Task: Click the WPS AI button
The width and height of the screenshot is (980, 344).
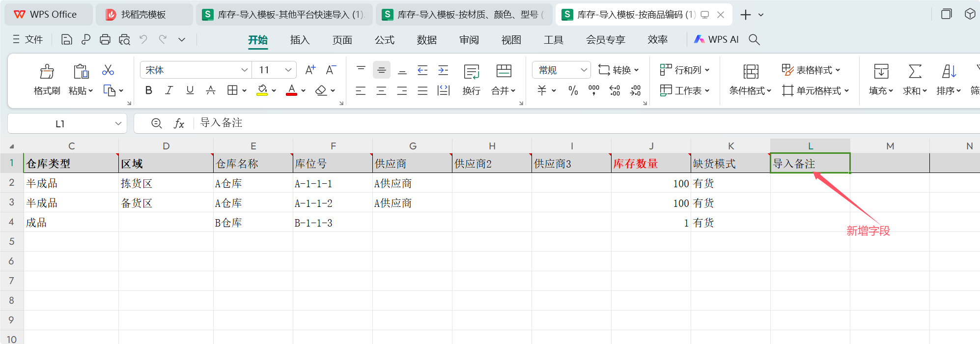Action: [x=716, y=40]
